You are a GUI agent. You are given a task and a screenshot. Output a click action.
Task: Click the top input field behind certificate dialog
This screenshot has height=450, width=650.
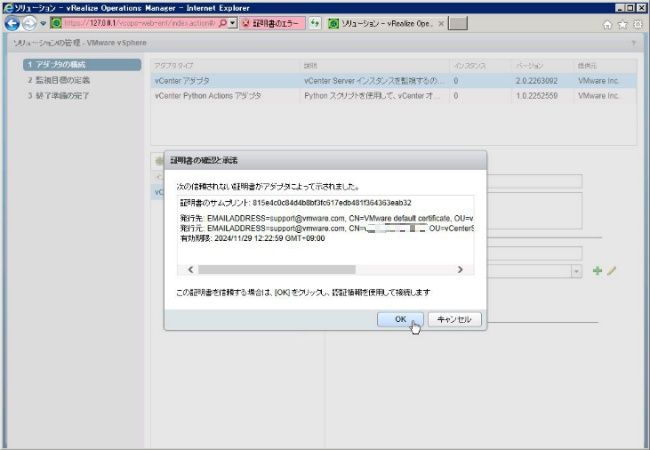tap(535, 181)
